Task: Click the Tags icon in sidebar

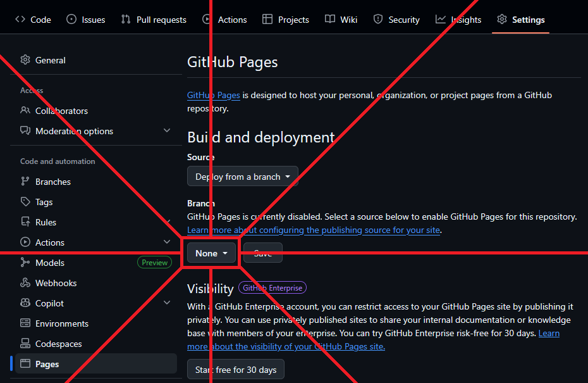Action: point(25,202)
